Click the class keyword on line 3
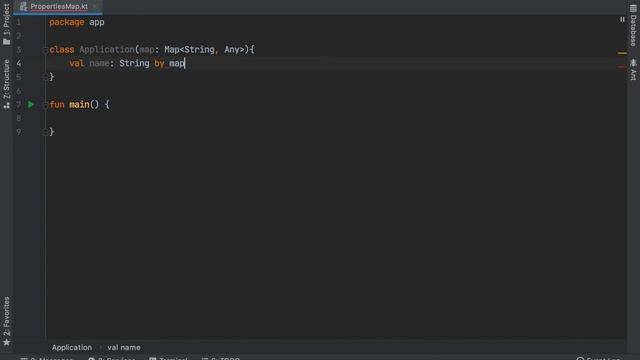This screenshot has width=640, height=360. (x=62, y=49)
